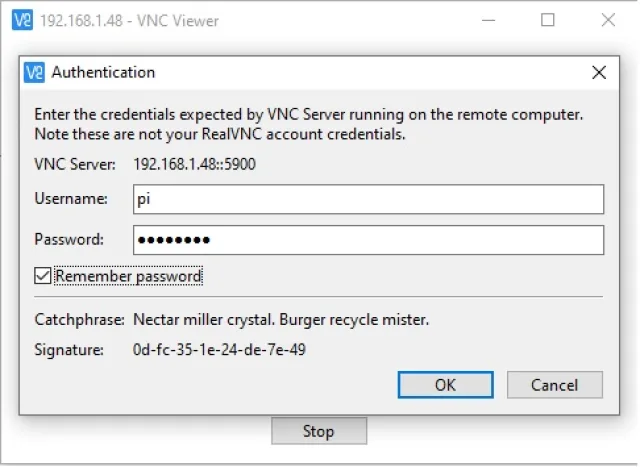Click the Authentication dialog logo icon
Image resolution: width=640 pixels, height=467 pixels.
pyautogui.click(x=35, y=72)
